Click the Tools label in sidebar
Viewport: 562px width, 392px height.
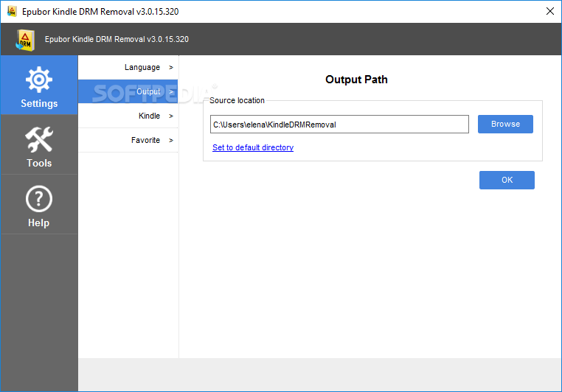click(x=39, y=164)
